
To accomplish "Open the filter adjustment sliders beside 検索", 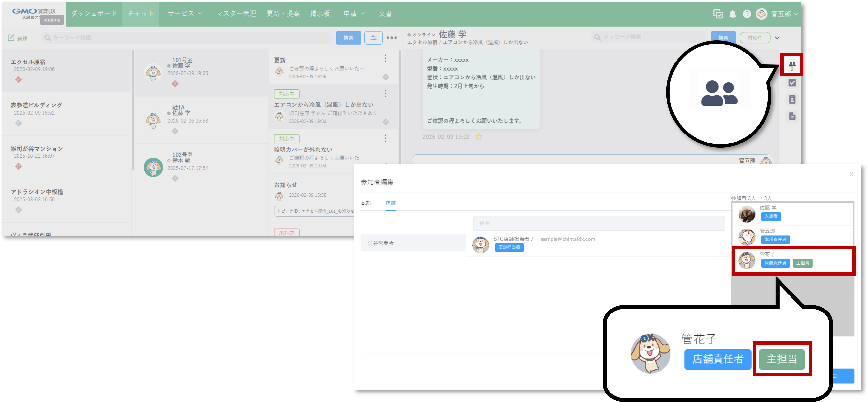I will [373, 38].
